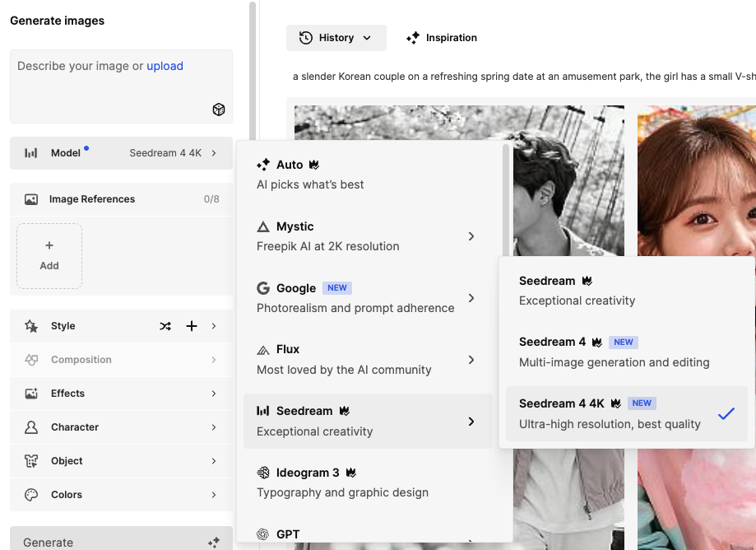Image resolution: width=756 pixels, height=550 pixels.
Task: Add a new style with plus icon
Action: point(192,326)
